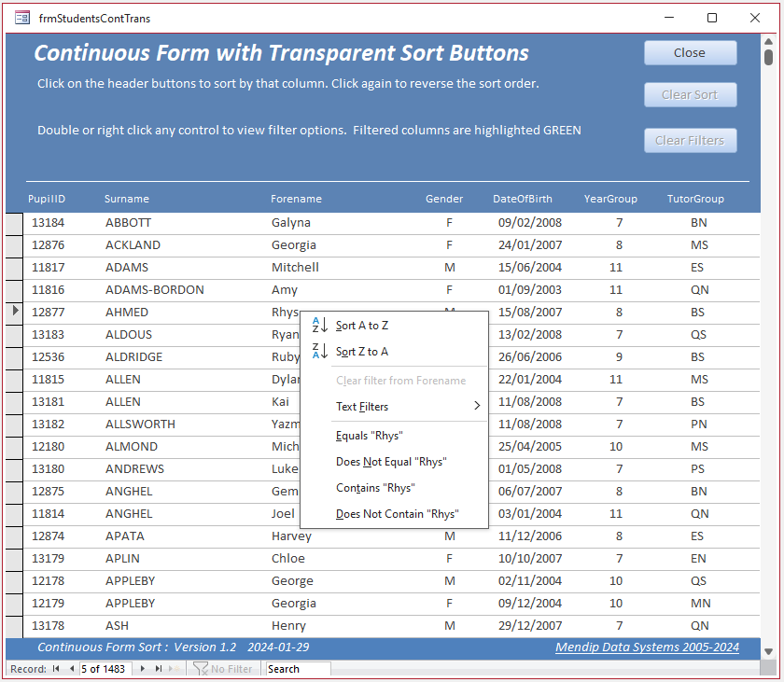784x682 pixels.
Task: Sort by Gender column header
Action: pyautogui.click(x=444, y=199)
